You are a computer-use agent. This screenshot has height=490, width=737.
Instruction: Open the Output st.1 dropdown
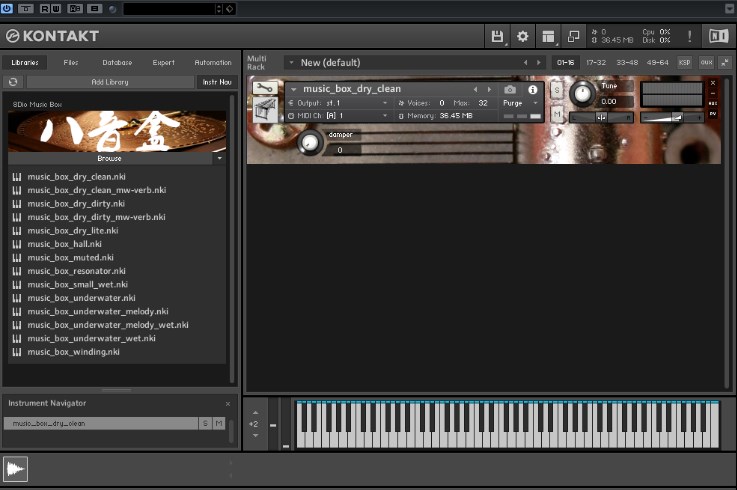point(338,103)
